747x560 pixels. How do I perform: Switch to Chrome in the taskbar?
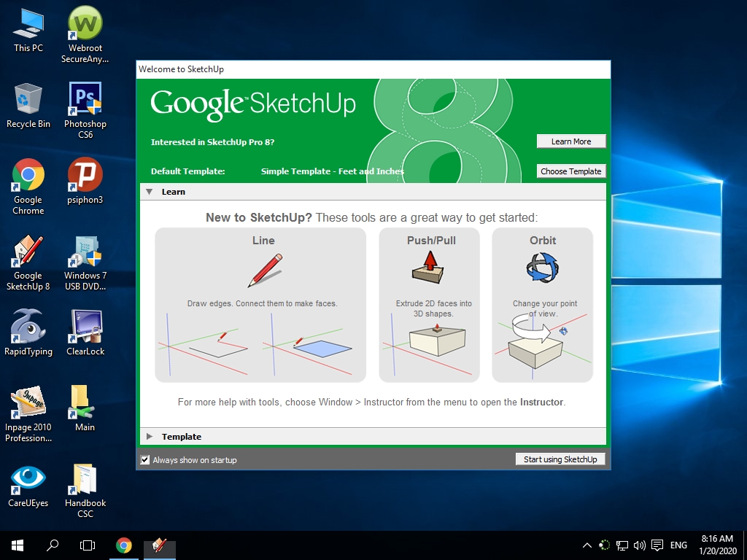pyautogui.click(x=123, y=545)
